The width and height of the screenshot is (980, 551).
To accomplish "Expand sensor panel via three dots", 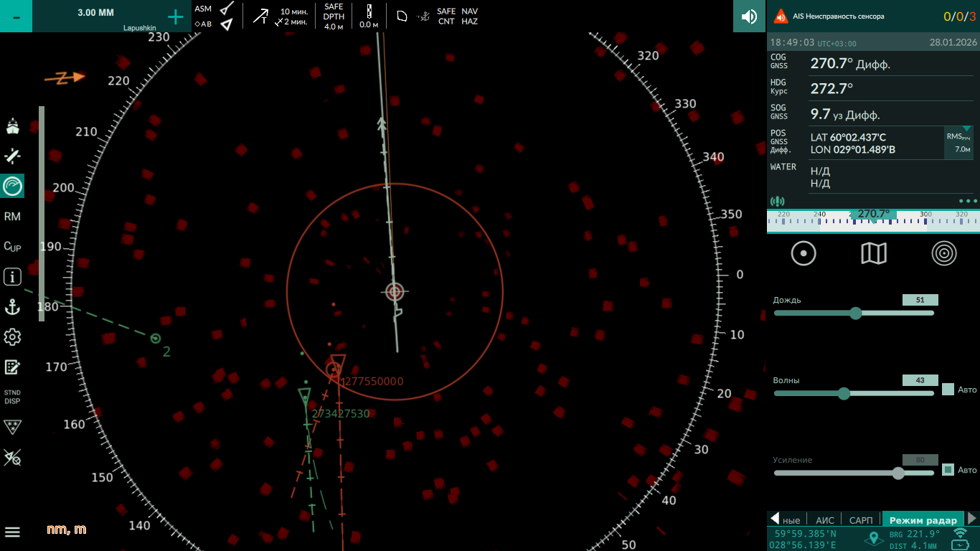I will 968,202.
